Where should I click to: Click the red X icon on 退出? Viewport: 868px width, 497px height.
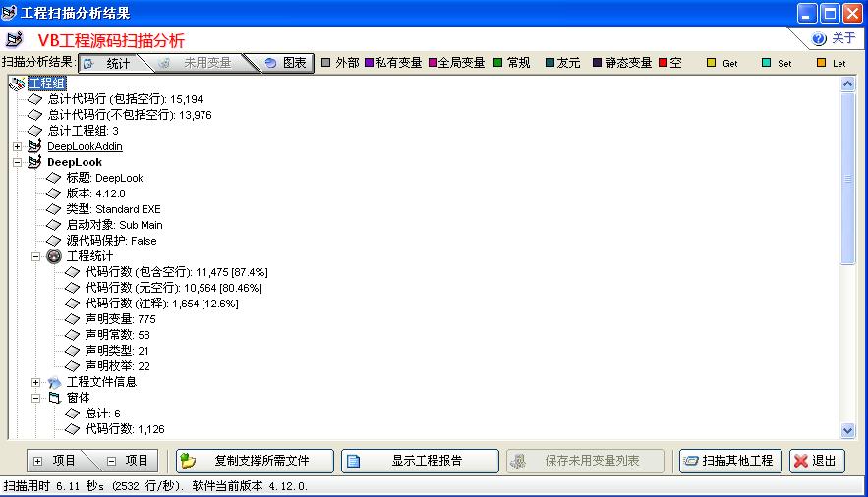[x=800, y=461]
